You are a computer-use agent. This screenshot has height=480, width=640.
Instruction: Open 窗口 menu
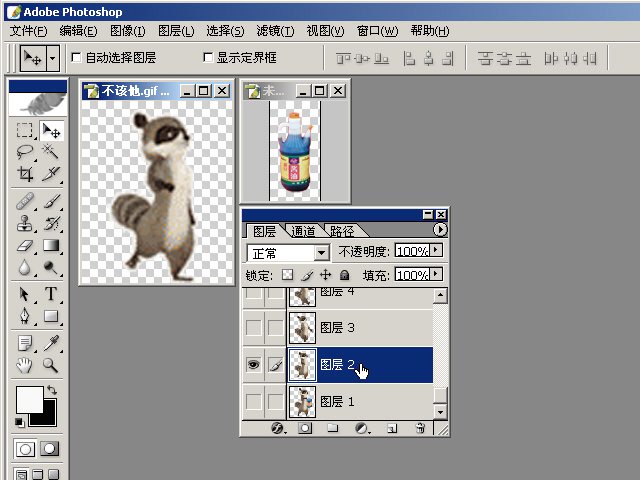click(x=377, y=31)
